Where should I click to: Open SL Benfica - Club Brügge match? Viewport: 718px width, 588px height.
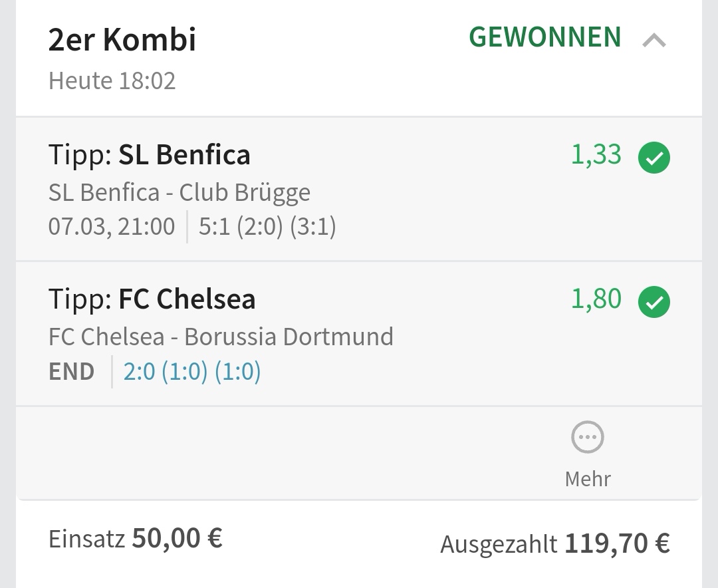click(179, 192)
